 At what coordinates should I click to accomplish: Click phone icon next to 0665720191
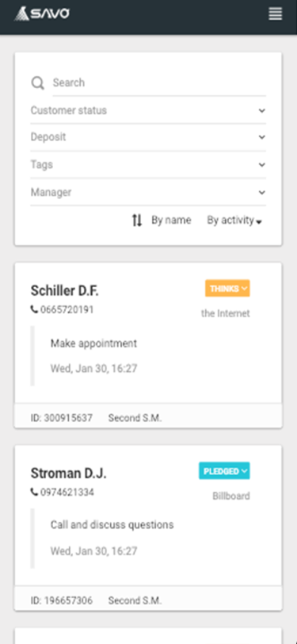coord(35,309)
